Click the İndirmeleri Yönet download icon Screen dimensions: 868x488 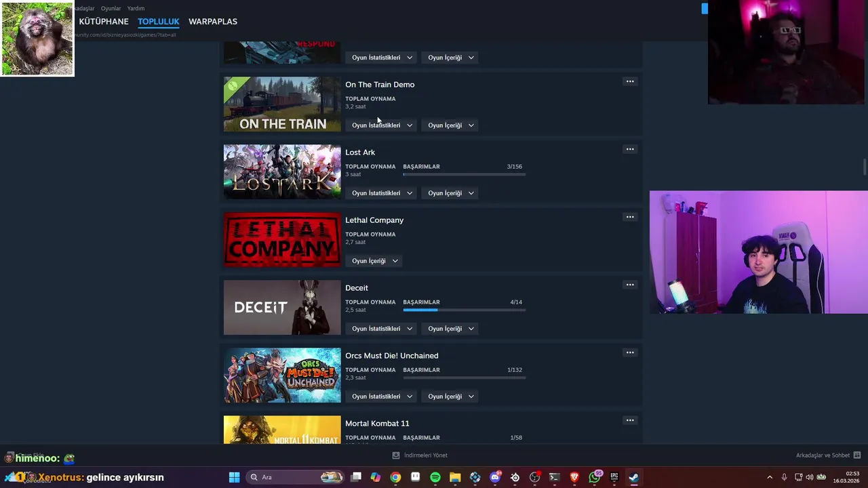[396, 455]
